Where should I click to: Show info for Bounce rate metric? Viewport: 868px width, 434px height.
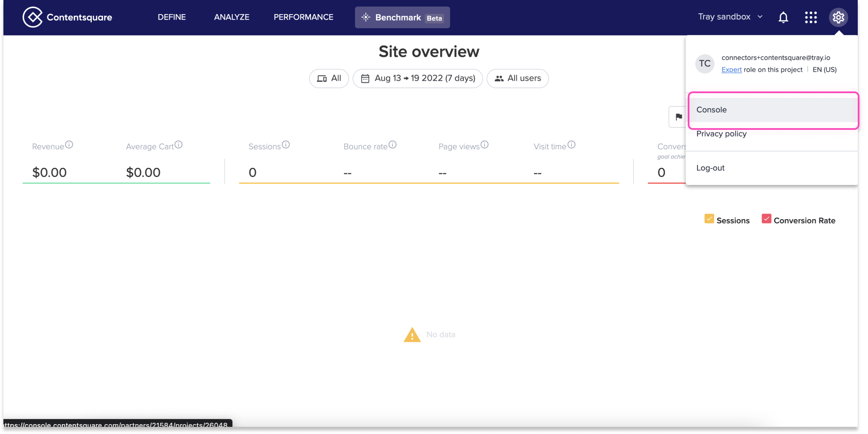[393, 145]
